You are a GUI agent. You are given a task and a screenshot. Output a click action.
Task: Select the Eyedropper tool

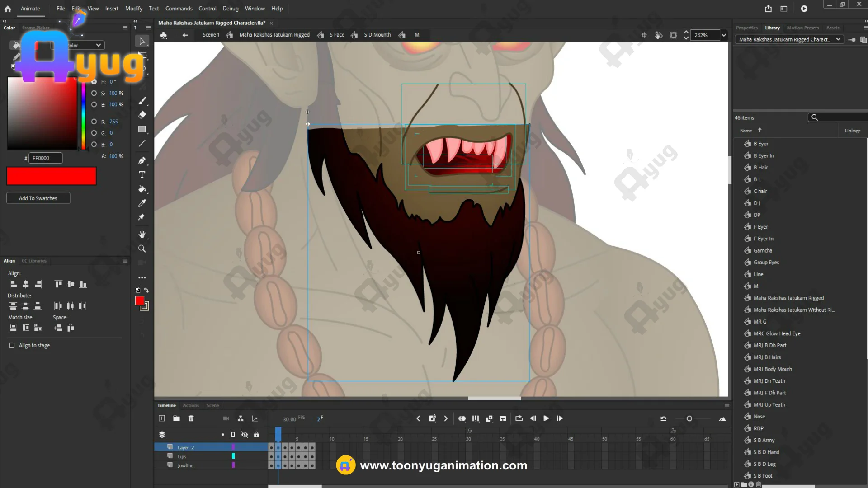point(142,203)
